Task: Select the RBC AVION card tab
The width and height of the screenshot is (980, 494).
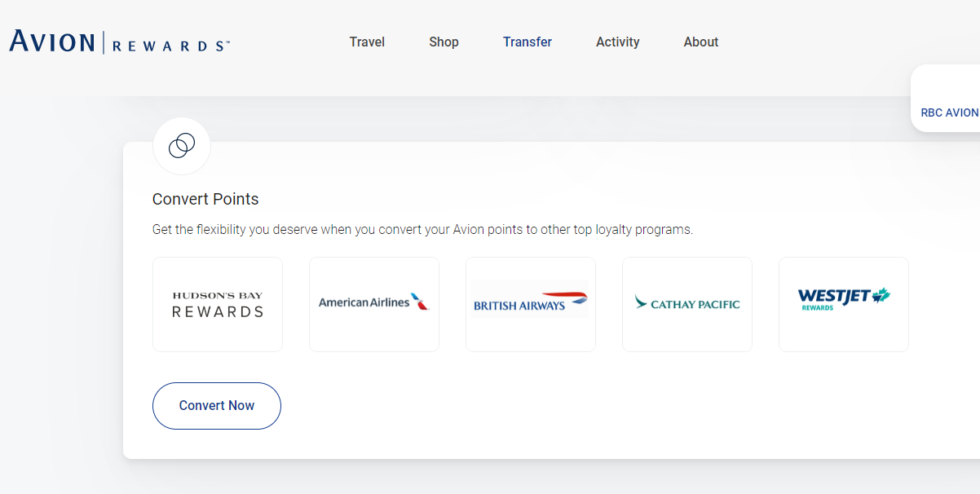Action: (947, 98)
